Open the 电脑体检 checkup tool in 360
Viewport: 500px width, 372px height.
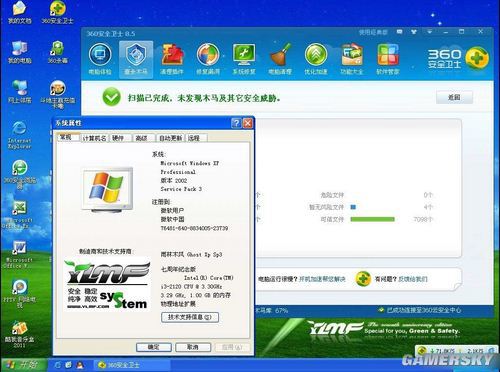100,59
